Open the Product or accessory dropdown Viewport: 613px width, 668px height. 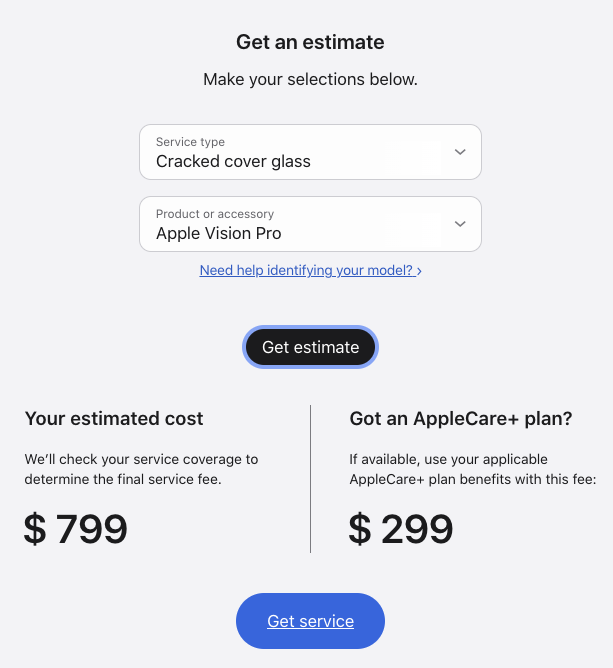click(x=310, y=224)
